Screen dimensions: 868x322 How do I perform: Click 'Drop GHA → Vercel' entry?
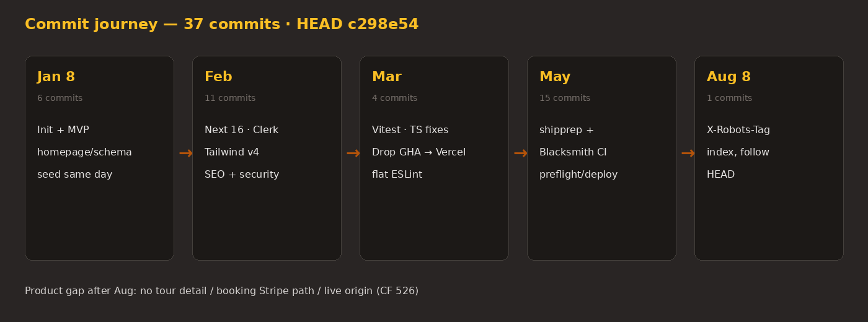point(418,152)
